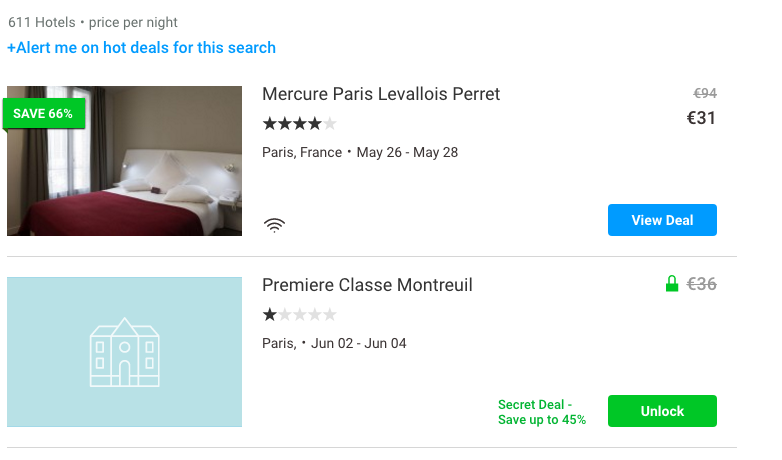This screenshot has width=782, height=460.
Task: Click Paris, France location text
Action: point(301,153)
